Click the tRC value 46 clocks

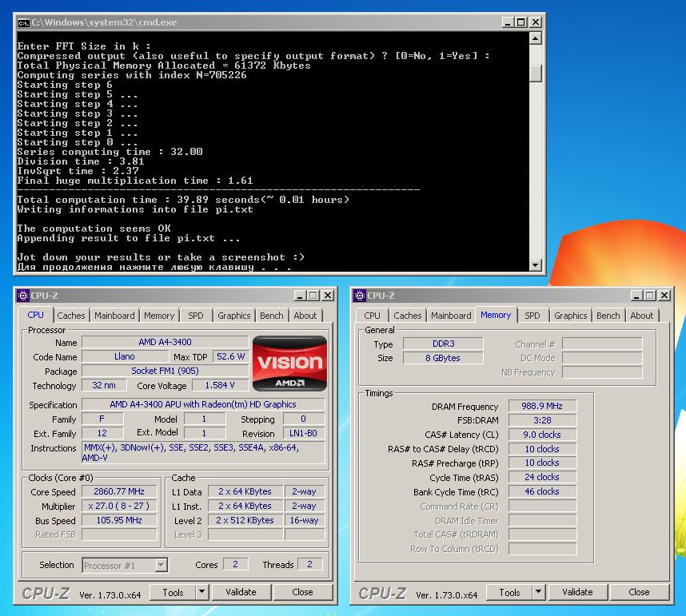pos(542,491)
